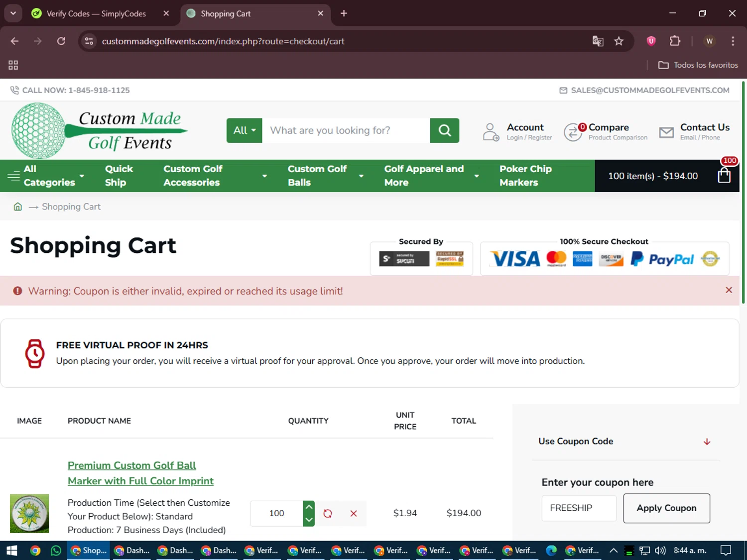Open the site information icon in address bar
This screenshot has width=747, height=560.
click(x=89, y=41)
